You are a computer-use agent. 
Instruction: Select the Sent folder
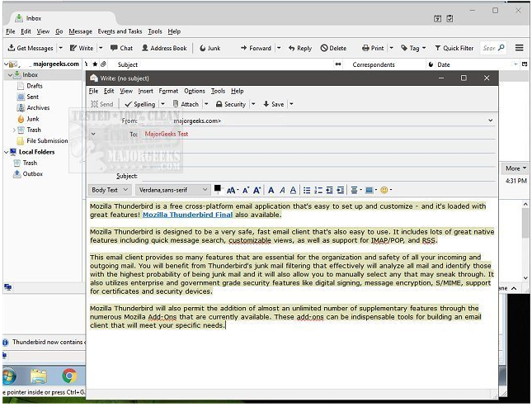[32, 97]
